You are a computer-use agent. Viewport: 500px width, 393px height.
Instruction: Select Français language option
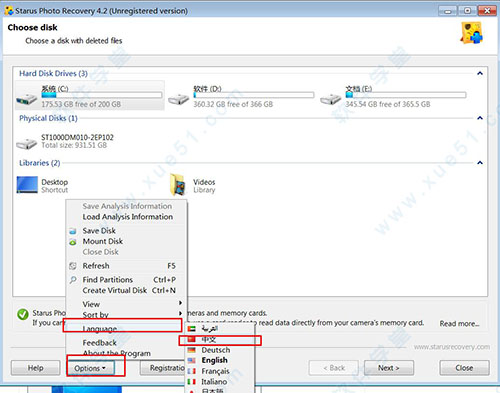[220, 371]
